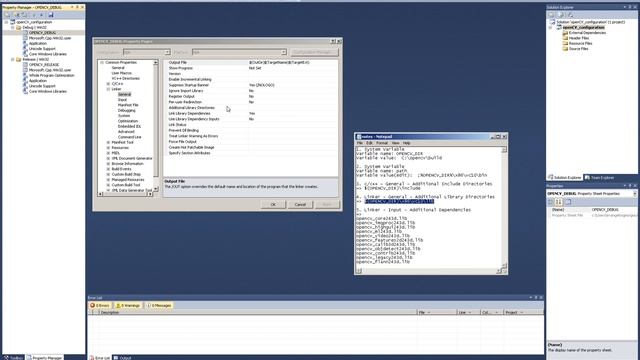This screenshot has height=360, width=640.
Task: Select Linker Debugging page
Action: (x=127, y=110)
